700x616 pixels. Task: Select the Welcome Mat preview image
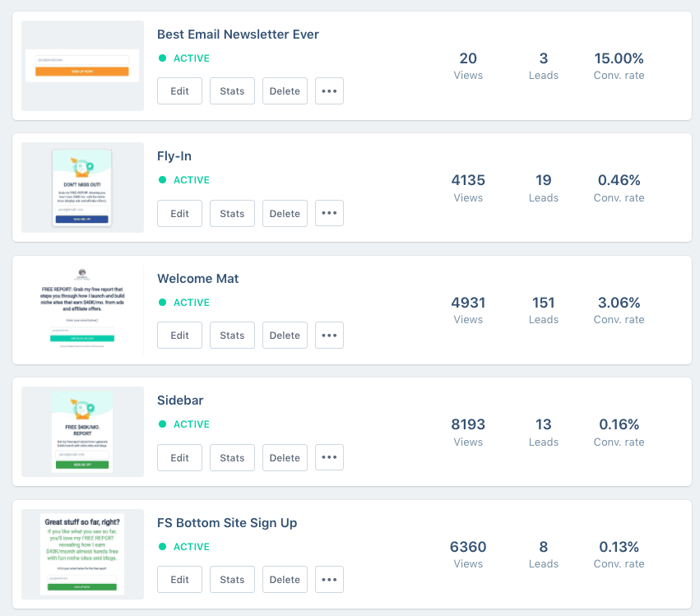pos(82,310)
